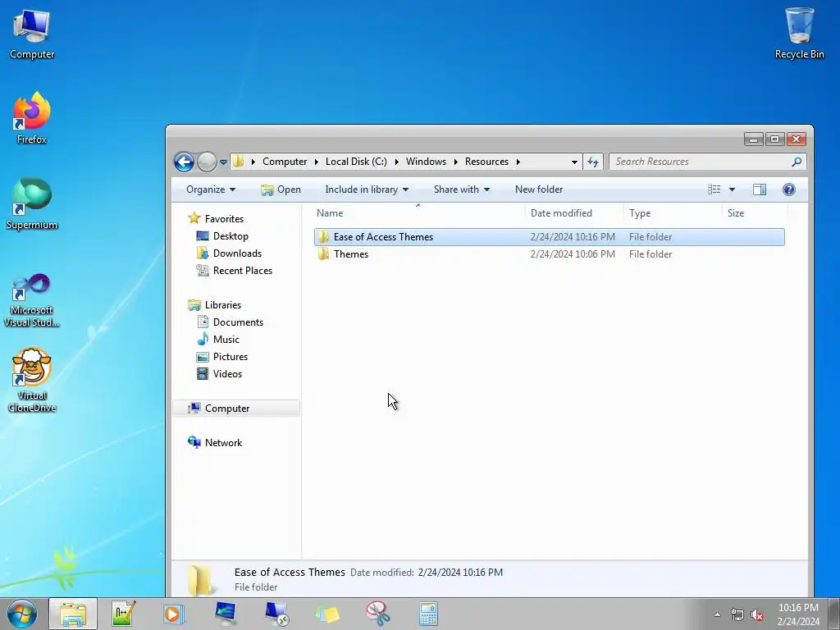The image size is (840, 630).
Task: Open the monitor taskbar icon beside Media Player
Action: pos(226,614)
